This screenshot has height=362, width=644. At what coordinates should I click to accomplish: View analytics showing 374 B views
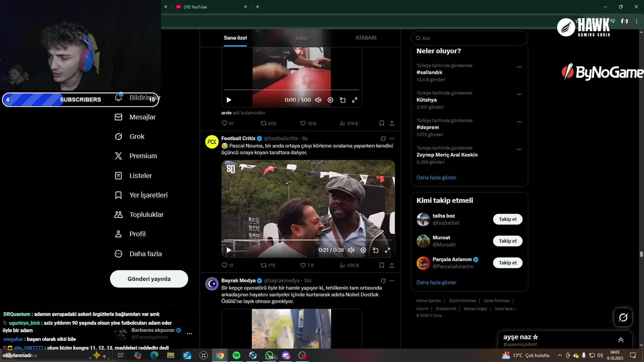(349, 123)
